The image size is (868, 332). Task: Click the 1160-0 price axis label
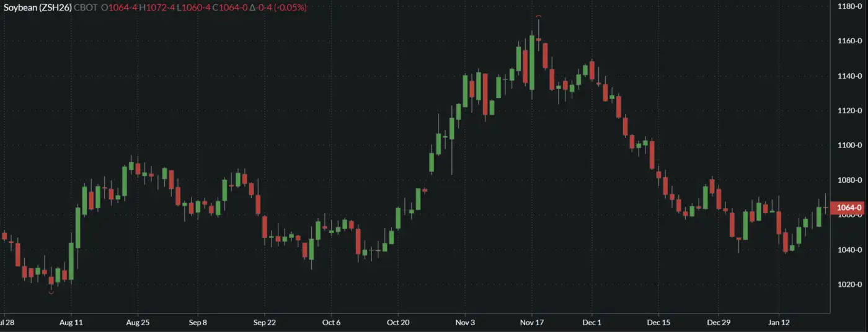850,41
